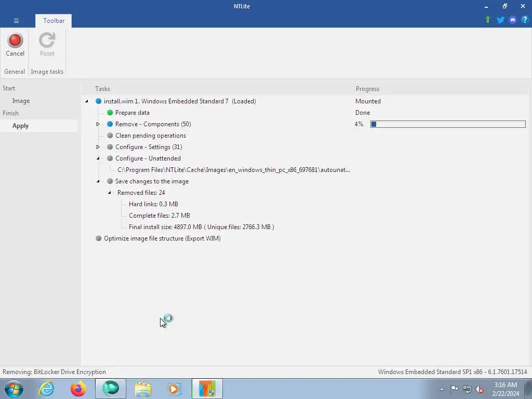The image size is (532, 399).
Task: Click the Action Center flag tray icon
Action: click(x=454, y=389)
